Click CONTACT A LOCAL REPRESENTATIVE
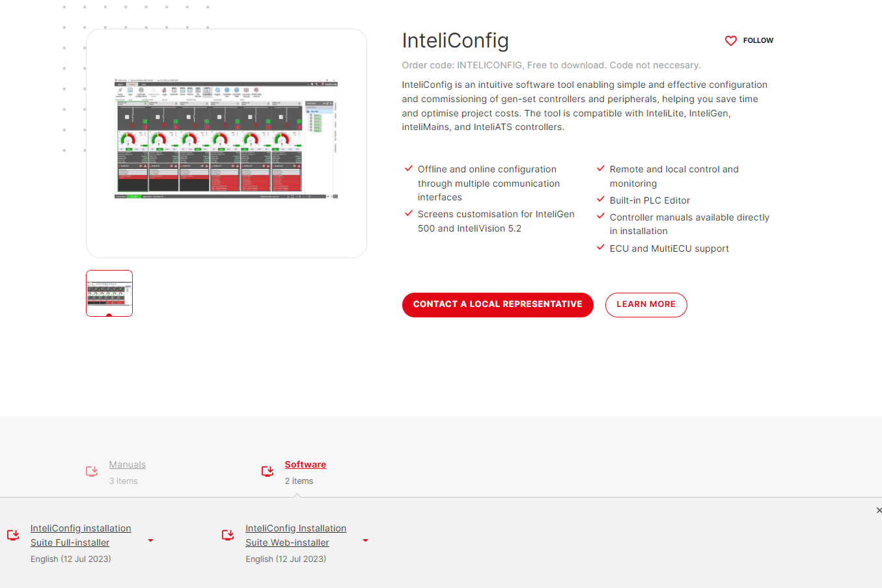 [497, 304]
